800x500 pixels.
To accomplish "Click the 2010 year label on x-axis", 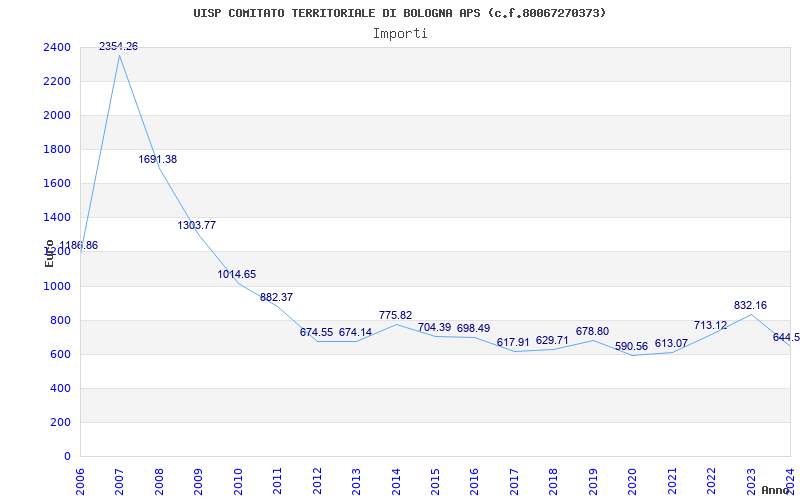I will [x=238, y=483].
